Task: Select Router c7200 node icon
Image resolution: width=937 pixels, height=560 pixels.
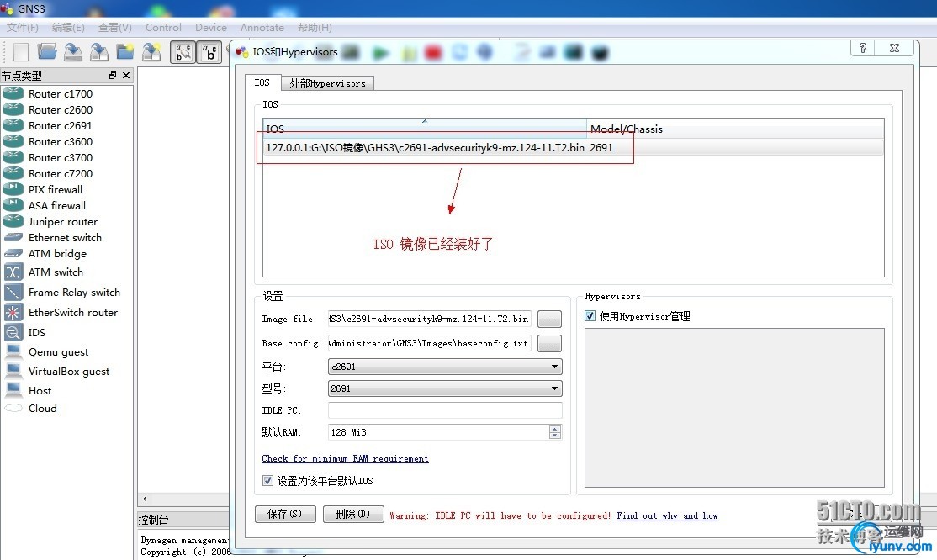Action: pyautogui.click(x=13, y=173)
